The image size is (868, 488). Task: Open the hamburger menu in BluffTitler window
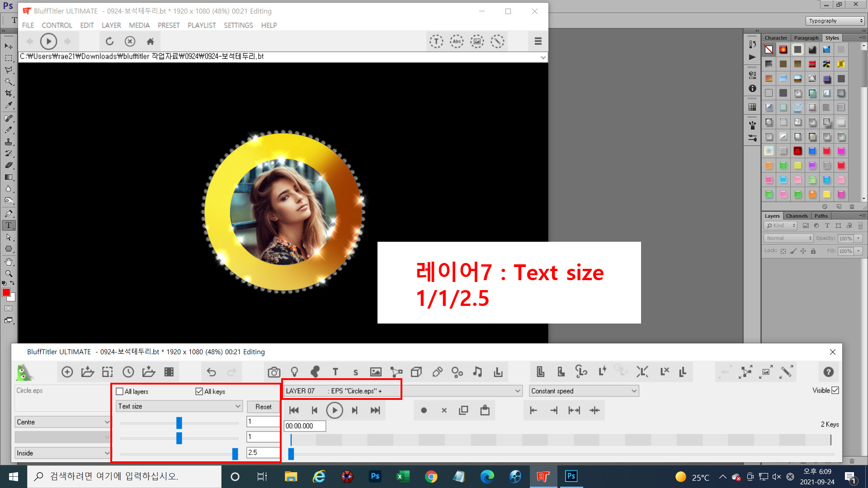[x=538, y=41]
